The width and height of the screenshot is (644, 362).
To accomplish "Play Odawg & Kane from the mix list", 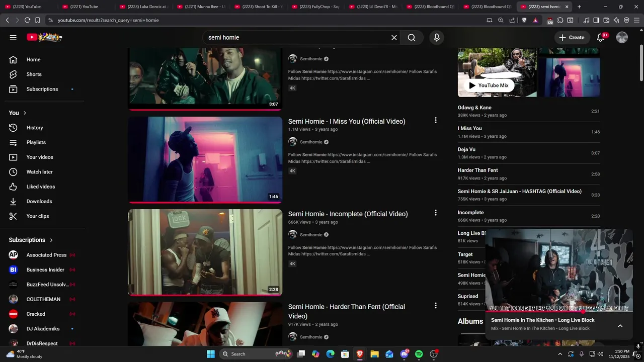I will pyautogui.click(x=529, y=111).
